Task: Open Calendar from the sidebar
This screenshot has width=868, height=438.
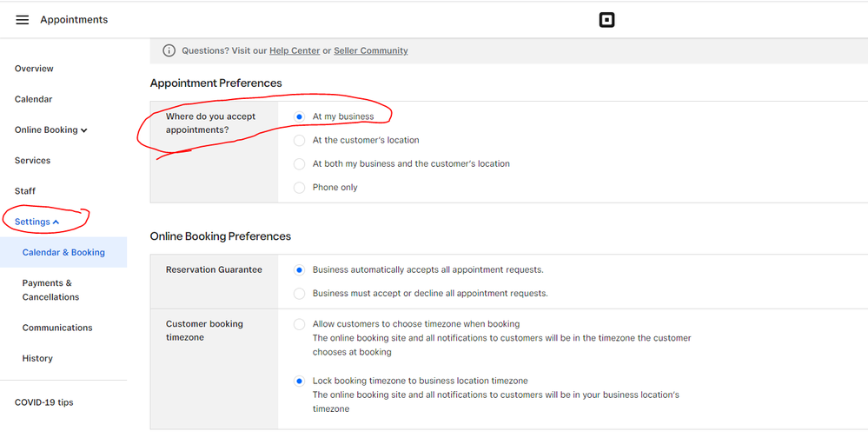Action: pyautogui.click(x=33, y=99)
